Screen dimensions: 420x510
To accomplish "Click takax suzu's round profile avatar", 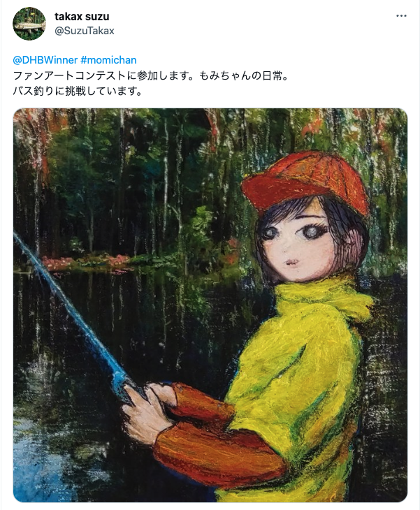I will [29, 24].
